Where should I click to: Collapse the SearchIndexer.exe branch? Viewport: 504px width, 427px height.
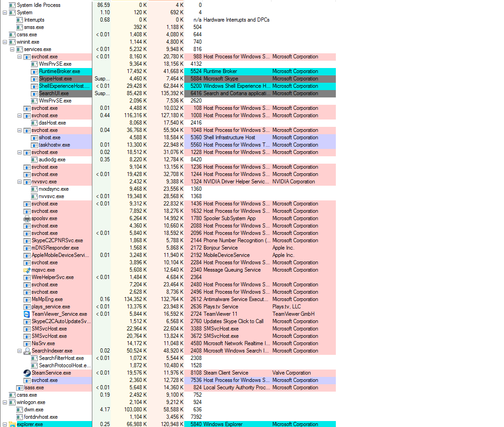[20, 351]
